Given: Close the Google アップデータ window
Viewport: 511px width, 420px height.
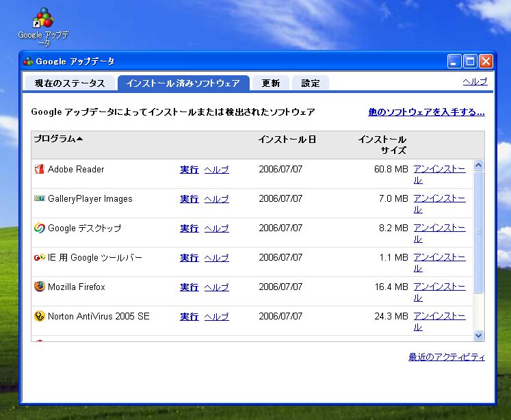Looking at the screenshot, I should pyautogui.click(x=486, y=62).
